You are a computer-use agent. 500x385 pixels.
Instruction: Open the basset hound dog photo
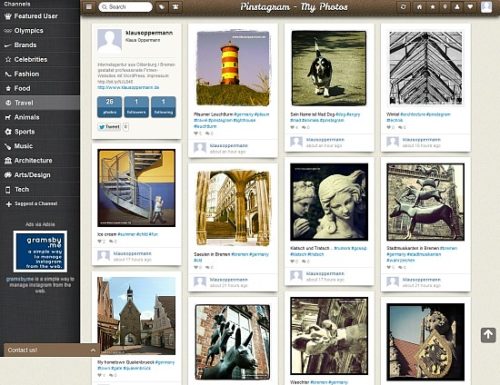click(329, 68)
